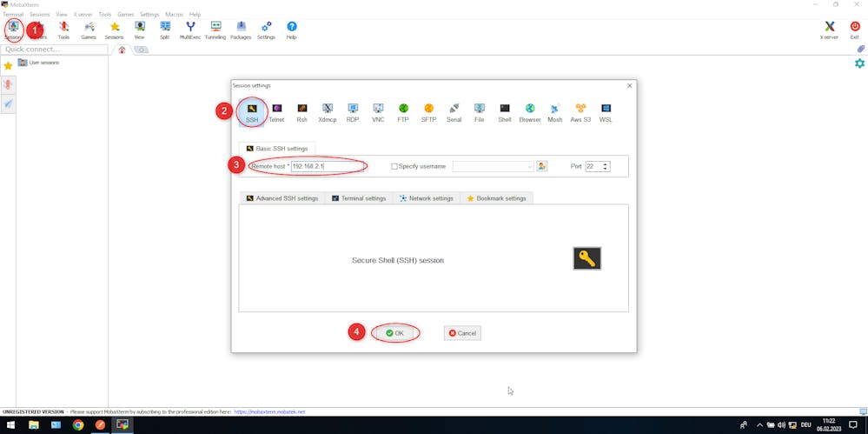Select the Aws S3 session type
The height and width of the screenshot is (434, 868).
(580, 112)
